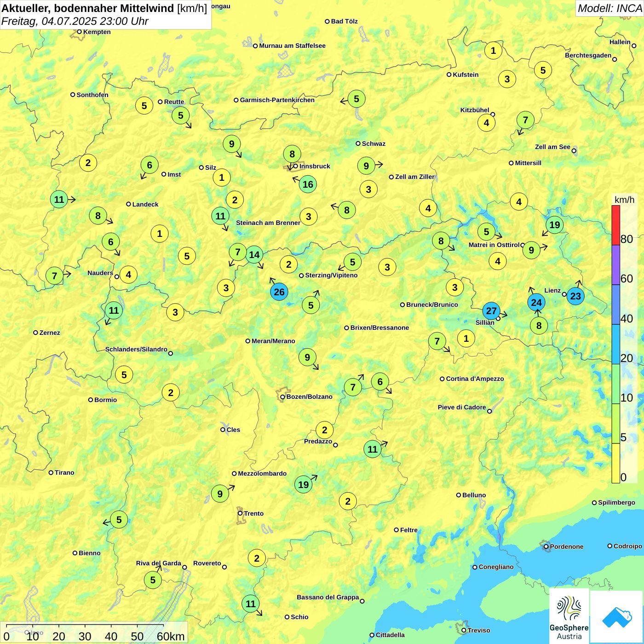Viewport: 644px width, 644px height.
Task: Select the 8 km/h marker above Innsbruck
Action: pos(292,154)
